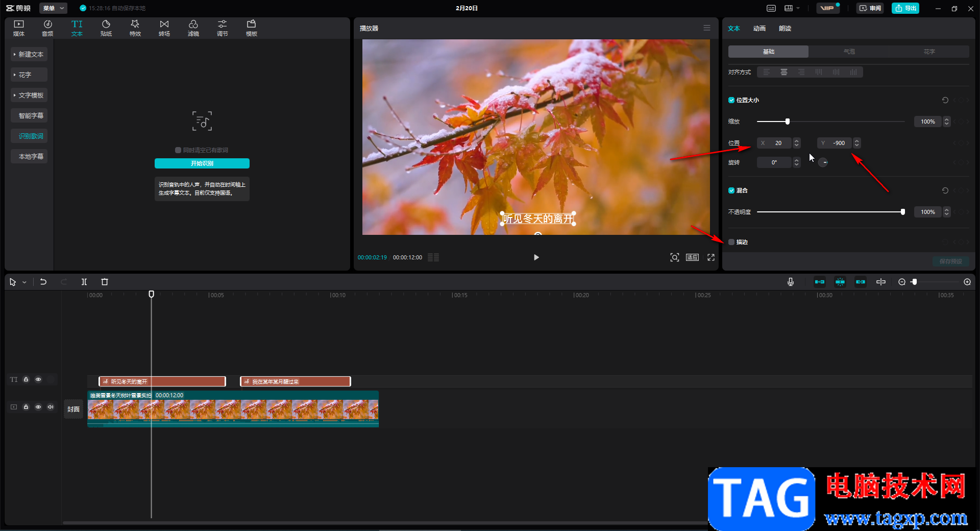Click the Y position stepper arrows

pyautogui.click(x=857, y=143)
